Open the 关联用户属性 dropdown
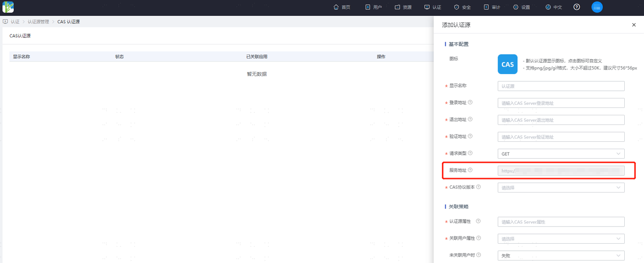The image size is (644, 263). pyautogui.click(x=561, y=239)
